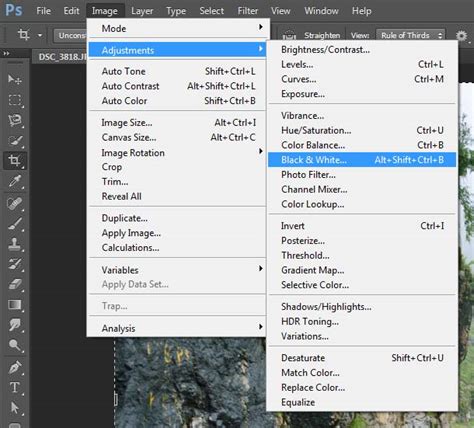The height and width of the screenshot is (428, 474).
Task: Select the Quick Selection tool
Action: click(15, 141)
